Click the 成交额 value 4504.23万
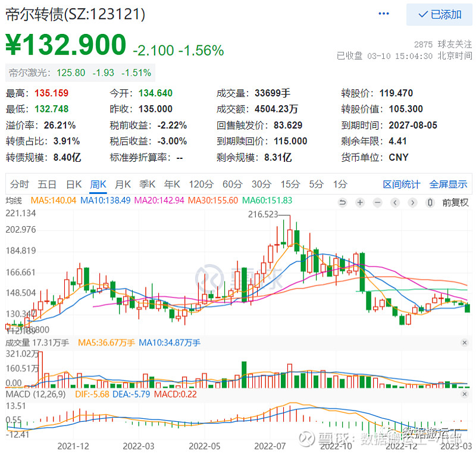This screenshot has width=476, height=454. pos(276,109)
